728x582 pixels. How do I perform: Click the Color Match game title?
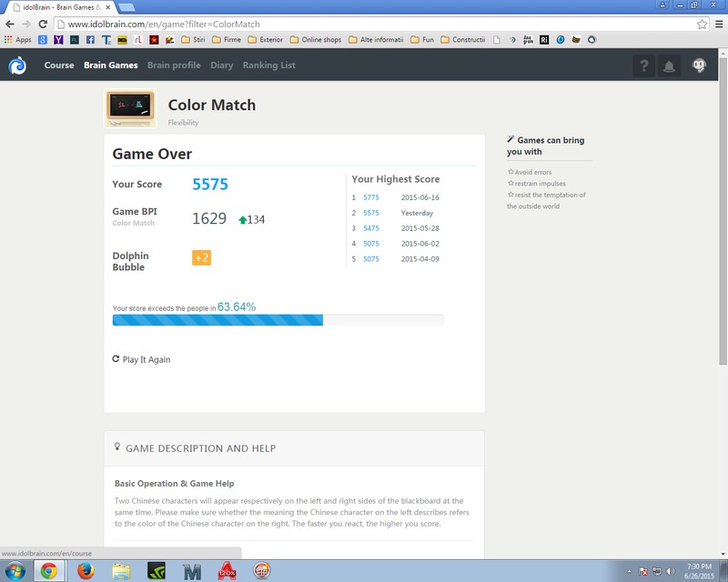tap(212, 105)
